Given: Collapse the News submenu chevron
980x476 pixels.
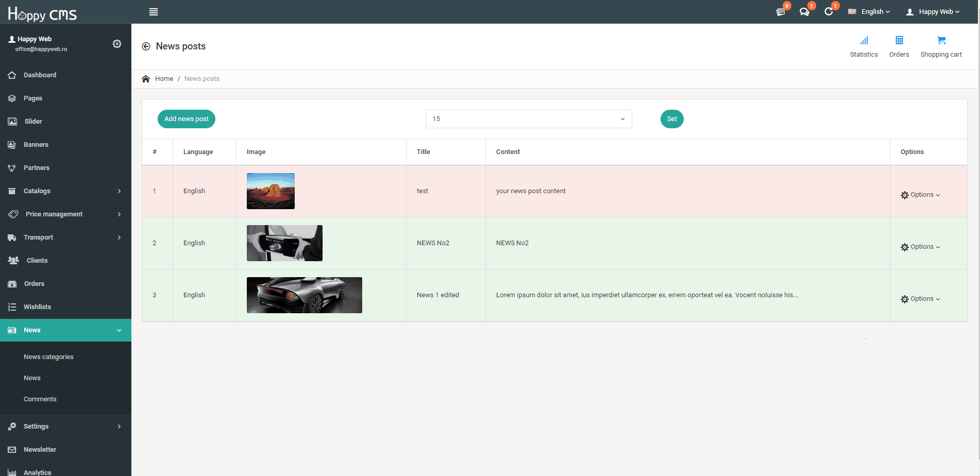Looking at the screenshot, I should 119,330.
